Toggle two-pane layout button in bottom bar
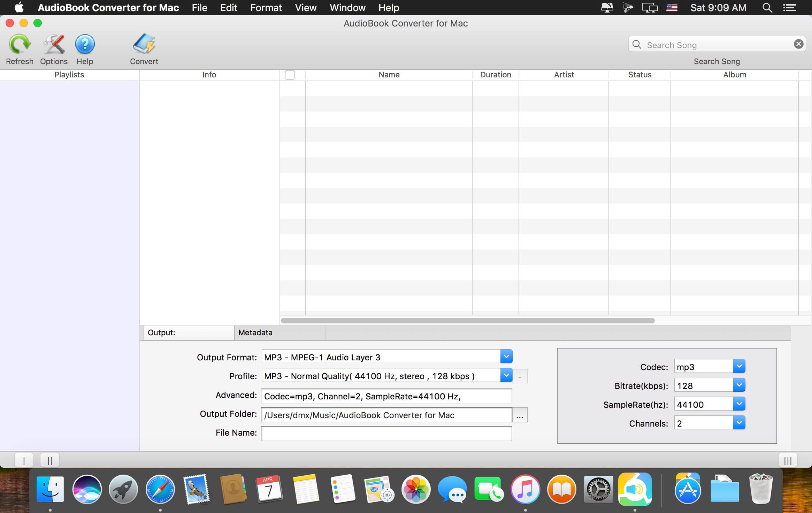The height and width of the screenshot is (513, 812). (50, 460)
